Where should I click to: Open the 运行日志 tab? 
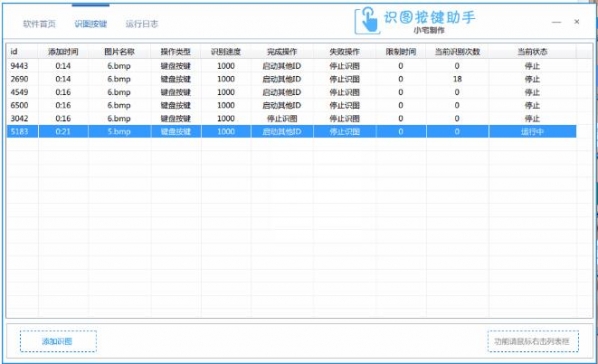click(141, 24)
